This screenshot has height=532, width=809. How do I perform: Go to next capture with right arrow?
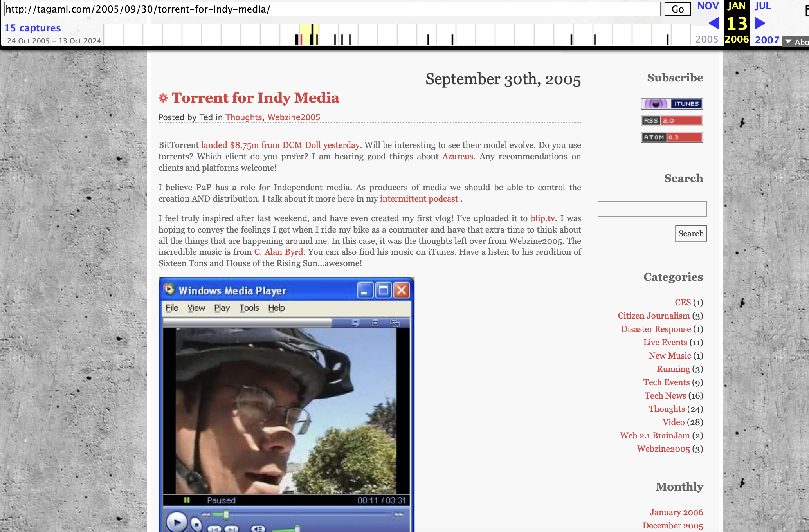coord(760,23)
